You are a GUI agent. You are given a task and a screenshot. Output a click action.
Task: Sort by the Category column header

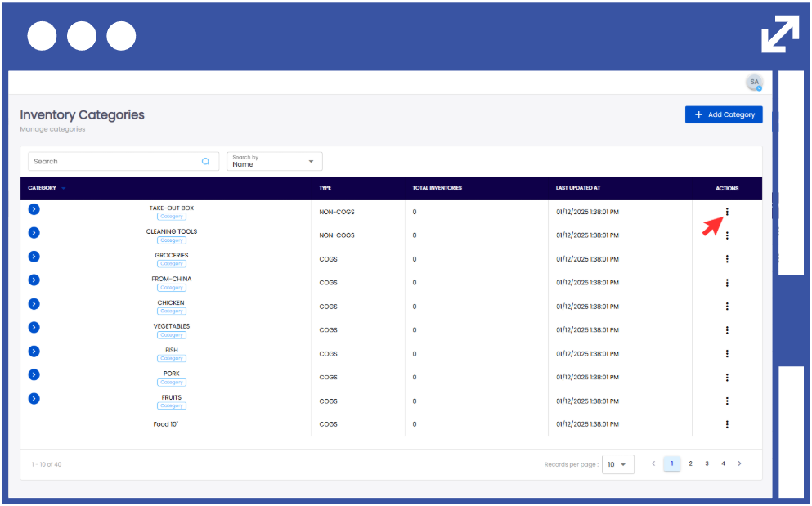tap(43, 188)
